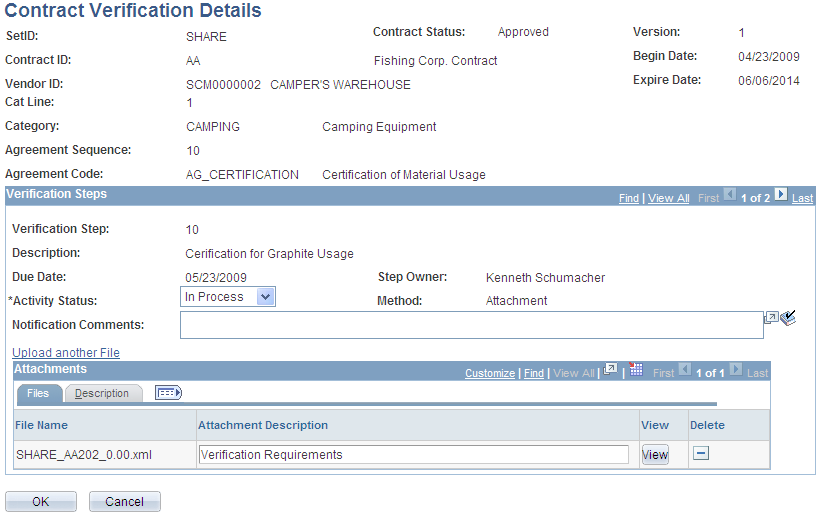The height and width of the screenshot is (518, 820).
Task: Select Certification of Material Usage text
Action: click(x=404, y=175)
